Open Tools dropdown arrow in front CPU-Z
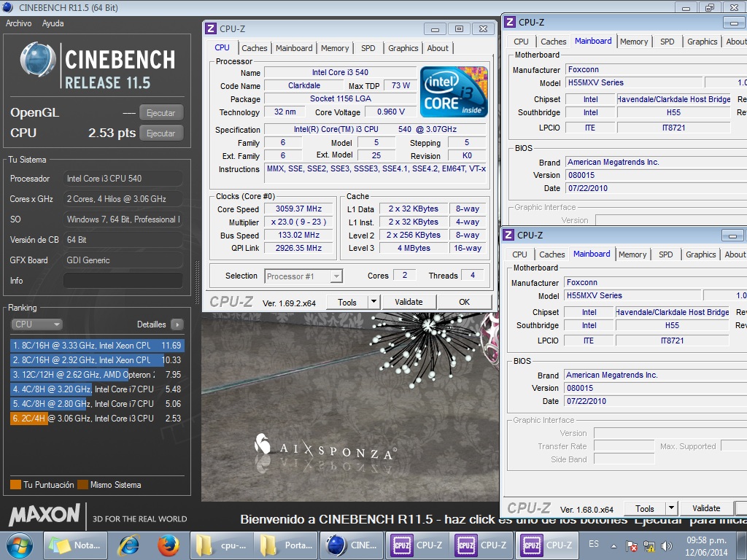 point(374,303)
